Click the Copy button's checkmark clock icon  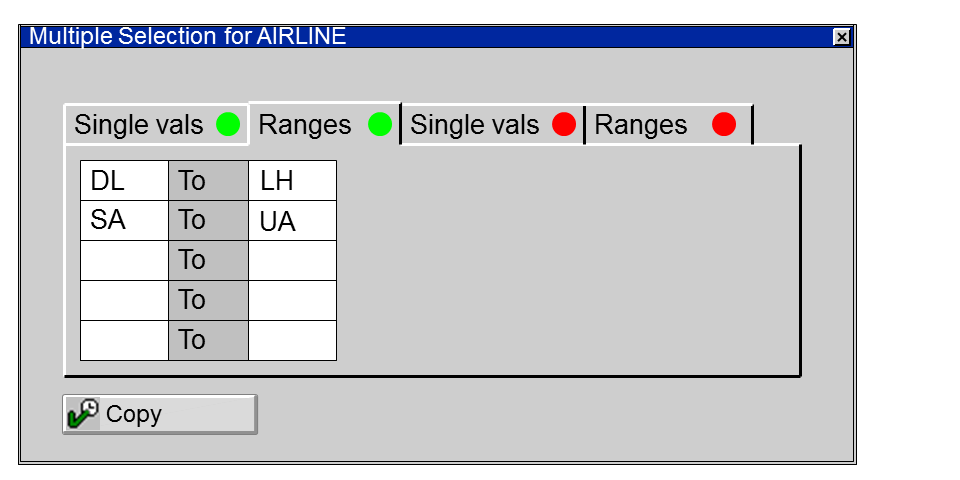[83, 413]
